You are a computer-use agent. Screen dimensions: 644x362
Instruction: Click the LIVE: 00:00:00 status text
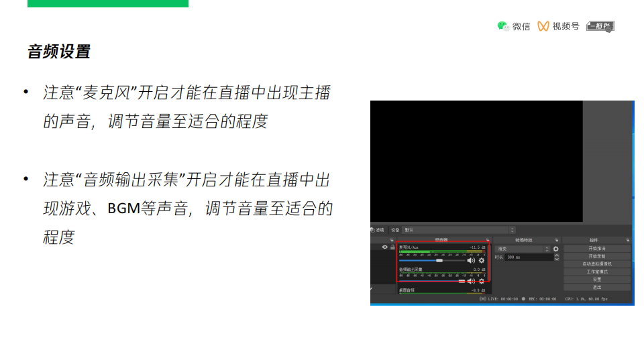pyautogui.click(x=502, y=299)
